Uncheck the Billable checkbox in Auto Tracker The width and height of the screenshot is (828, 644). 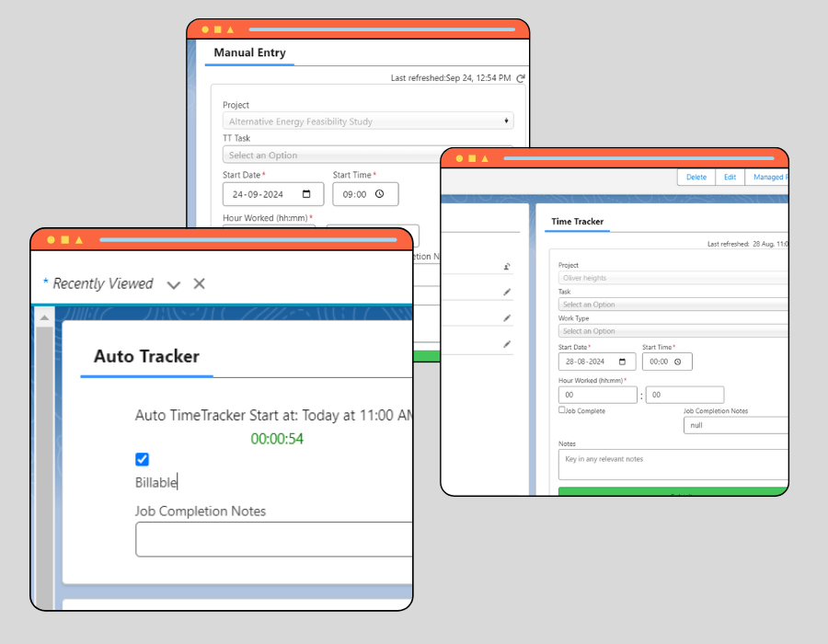(x=142, y=459)
